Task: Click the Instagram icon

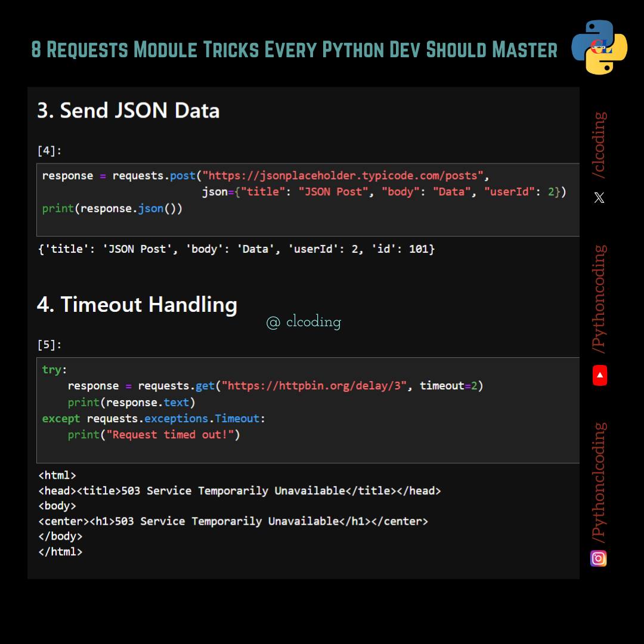Action: (x=599, y=558)
